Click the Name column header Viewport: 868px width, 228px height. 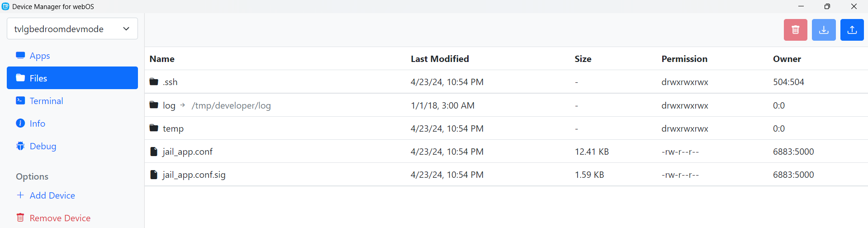pos(162,59)
